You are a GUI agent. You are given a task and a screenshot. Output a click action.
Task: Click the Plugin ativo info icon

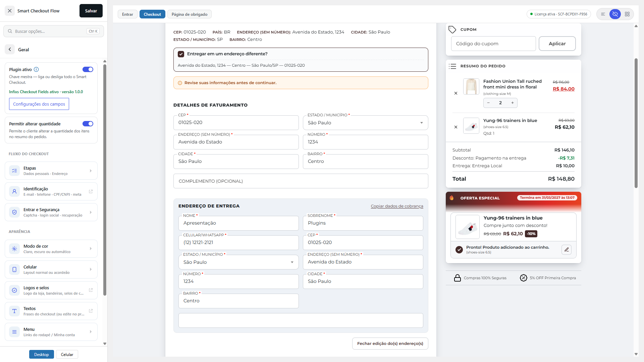tap(36, 69)
